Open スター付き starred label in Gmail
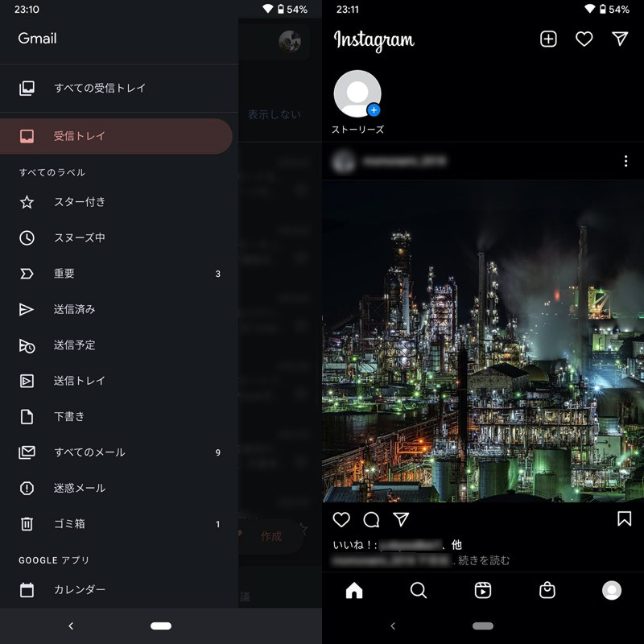 (80, 202)
